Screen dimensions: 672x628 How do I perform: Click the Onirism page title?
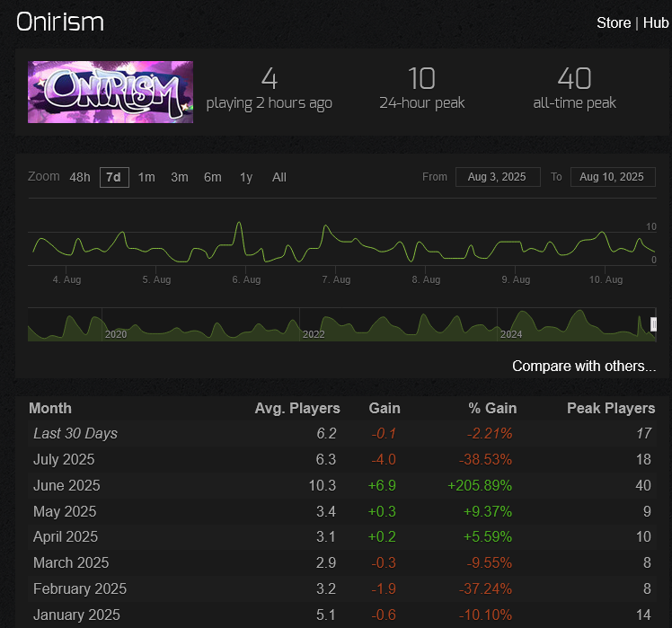(60, 22)
